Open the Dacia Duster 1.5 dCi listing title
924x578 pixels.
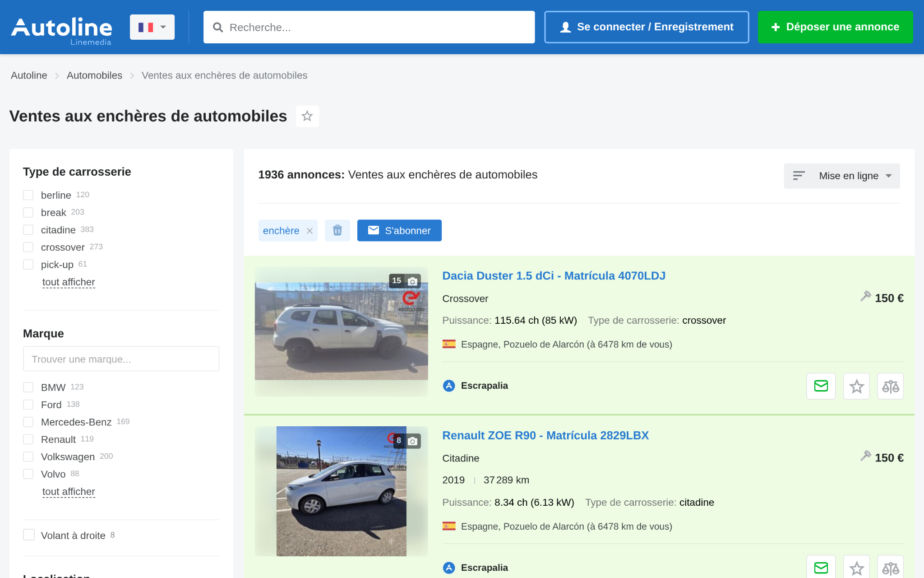click(554, 276)
